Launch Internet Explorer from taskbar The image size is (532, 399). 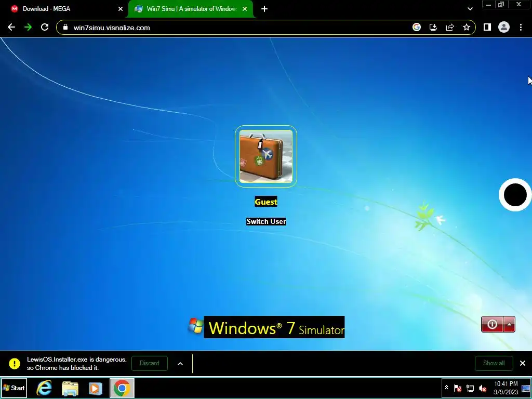click(45, 389)
